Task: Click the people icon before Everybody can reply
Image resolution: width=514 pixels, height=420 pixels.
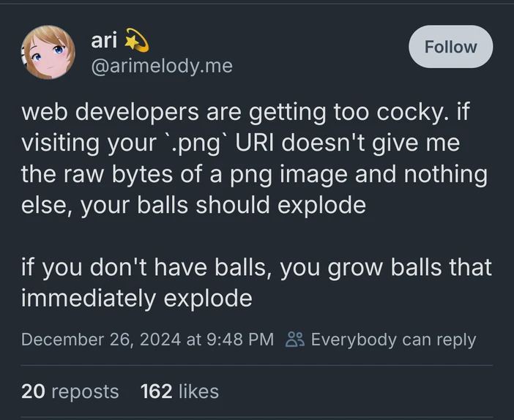Action: 295,340
